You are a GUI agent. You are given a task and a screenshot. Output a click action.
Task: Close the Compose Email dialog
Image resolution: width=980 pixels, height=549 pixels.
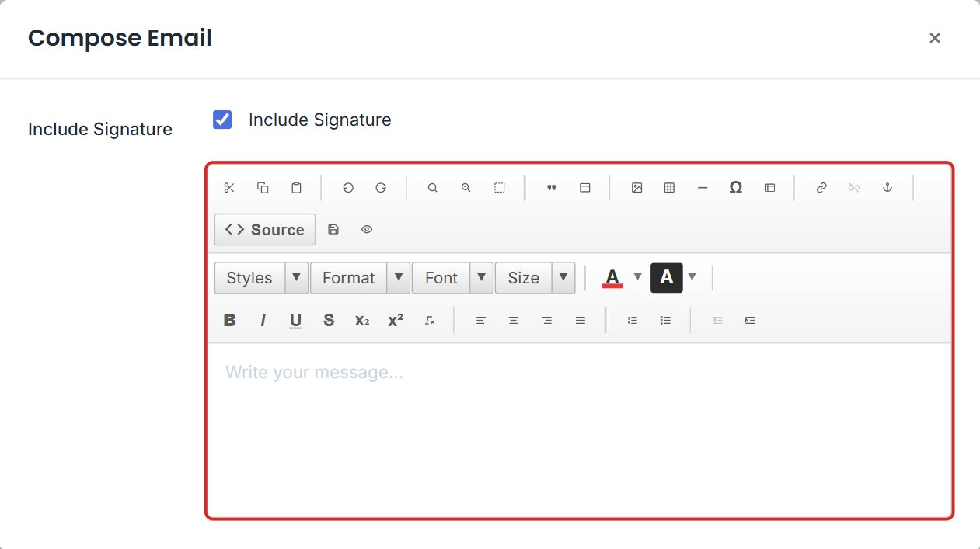tap(935, 38)
